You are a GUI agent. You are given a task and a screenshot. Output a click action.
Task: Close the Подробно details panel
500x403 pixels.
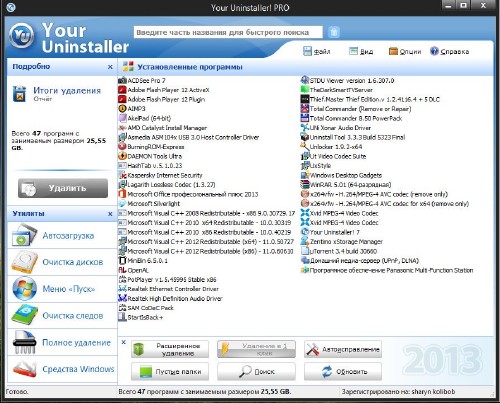coord(110,67)
